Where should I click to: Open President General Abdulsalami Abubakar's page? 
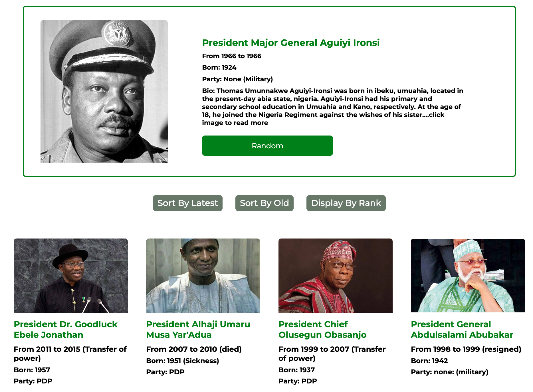(x=462, y=330)
